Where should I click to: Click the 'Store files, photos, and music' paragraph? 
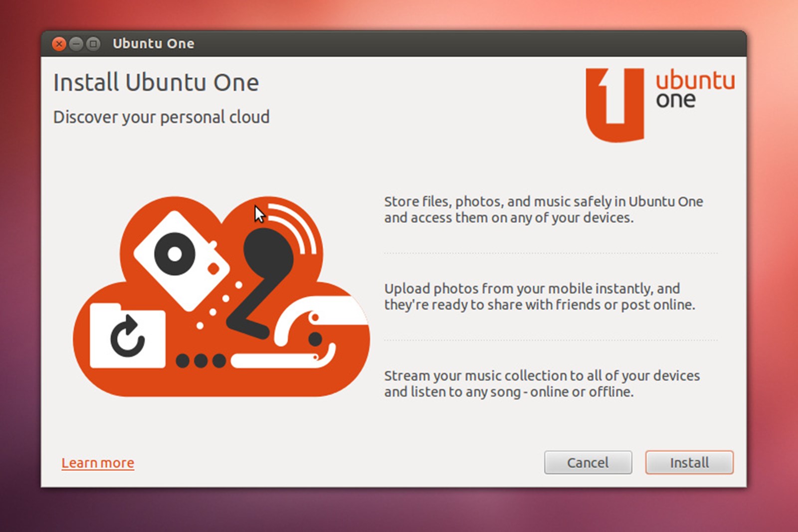pos(544,209)
